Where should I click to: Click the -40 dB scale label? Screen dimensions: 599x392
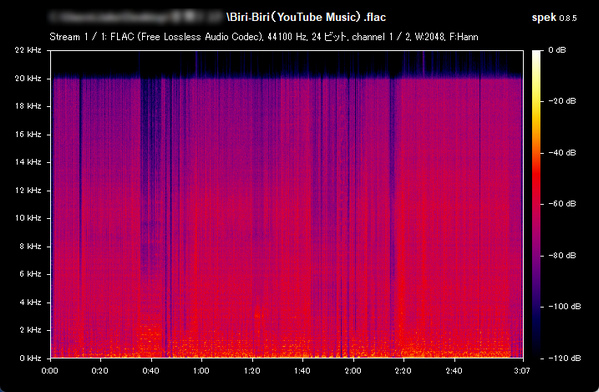pos(562,153)
